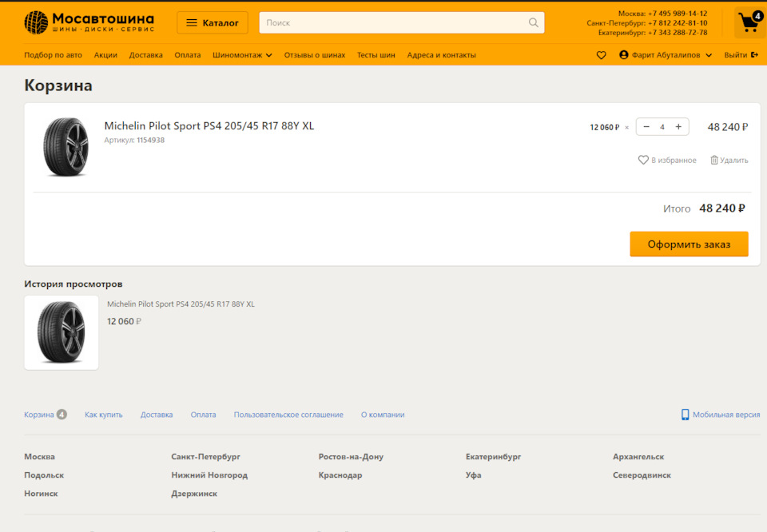Screen dimensions: 767x532
Task: Open Отзывы о шинах page
Action: click(315, 55)
